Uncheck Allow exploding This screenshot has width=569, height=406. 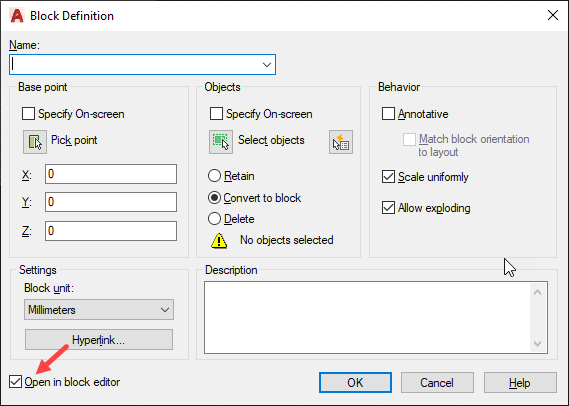388,208
